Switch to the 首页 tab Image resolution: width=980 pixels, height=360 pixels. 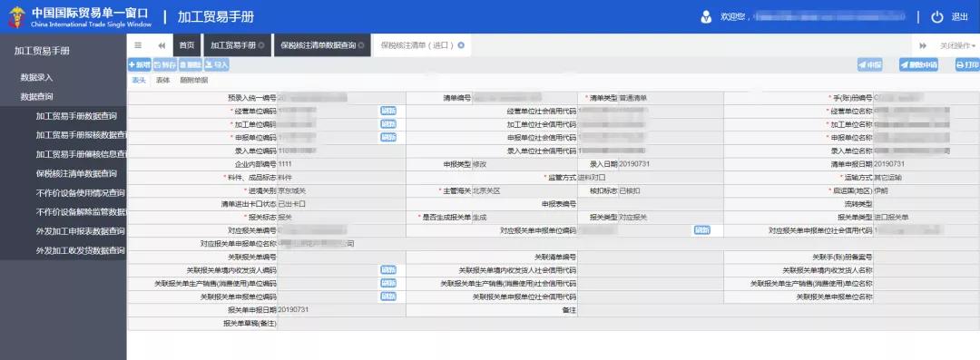[186, 45]
